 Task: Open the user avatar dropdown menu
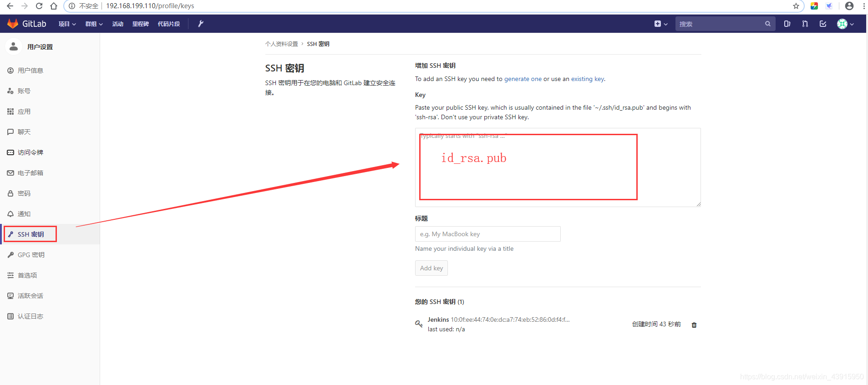pos(845,24)
